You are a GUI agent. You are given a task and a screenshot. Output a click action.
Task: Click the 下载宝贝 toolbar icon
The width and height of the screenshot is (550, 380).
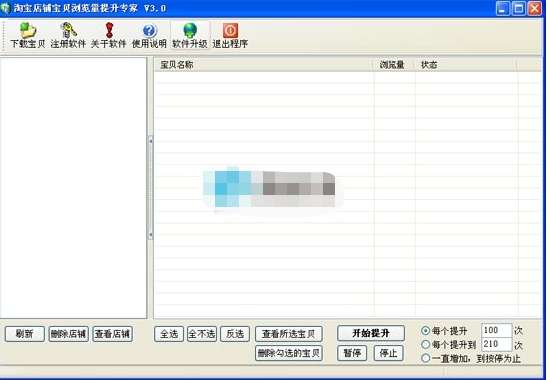tap(28, 31)
